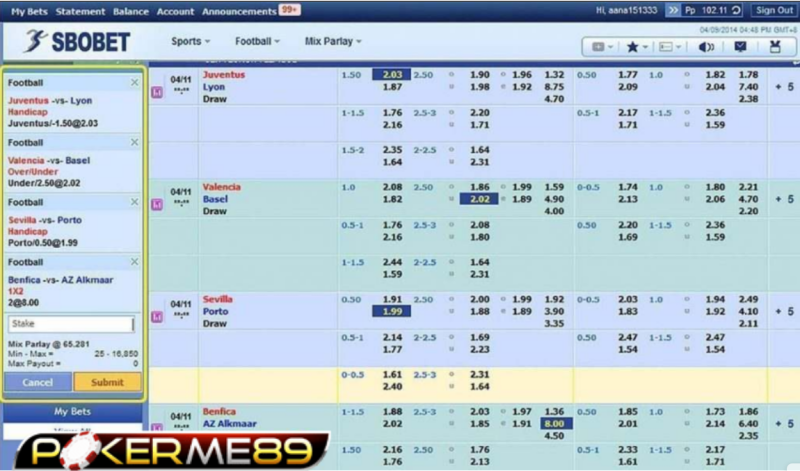Select Juventus first-half 1X2 odds 1.78
This screenshot has height=471, width=800.
748,75
